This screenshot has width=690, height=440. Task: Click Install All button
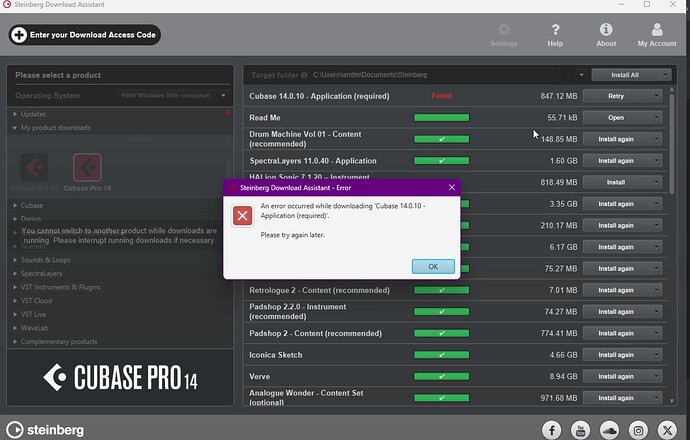point(625,75)
